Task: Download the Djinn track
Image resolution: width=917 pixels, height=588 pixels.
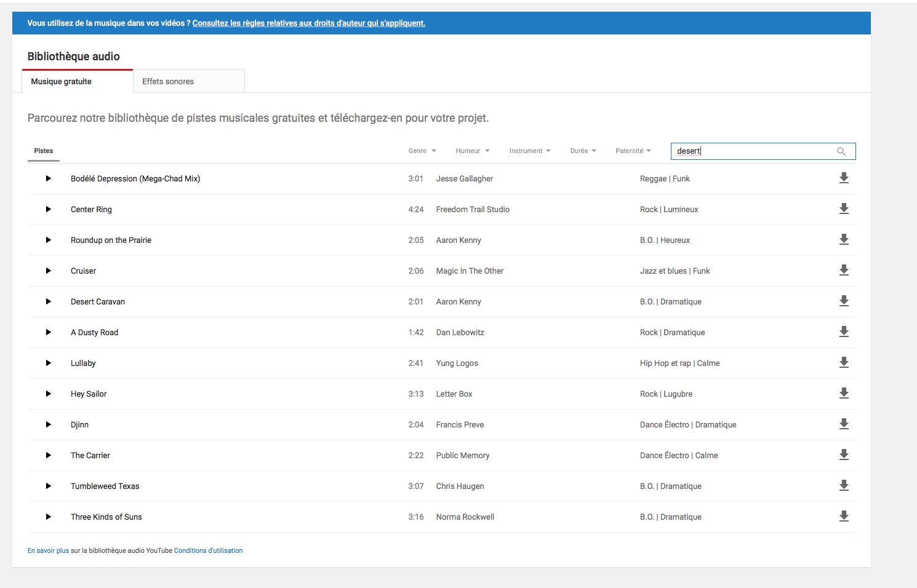Action: pyautogui.click(x=844, y=424)
